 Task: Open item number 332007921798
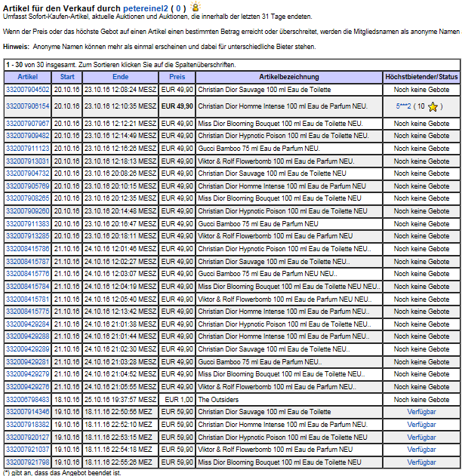(x=28, y=462)
